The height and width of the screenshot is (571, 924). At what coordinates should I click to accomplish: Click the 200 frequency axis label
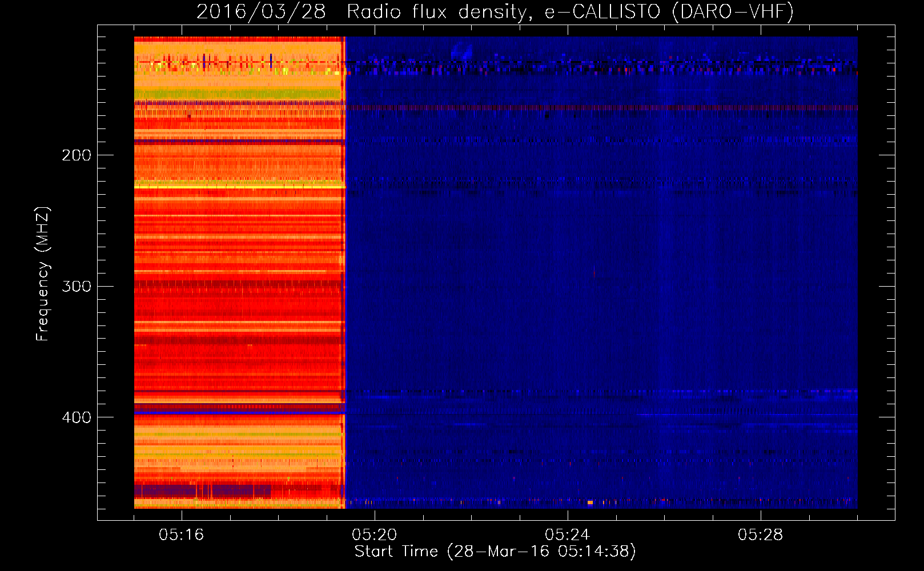[77, 155]
